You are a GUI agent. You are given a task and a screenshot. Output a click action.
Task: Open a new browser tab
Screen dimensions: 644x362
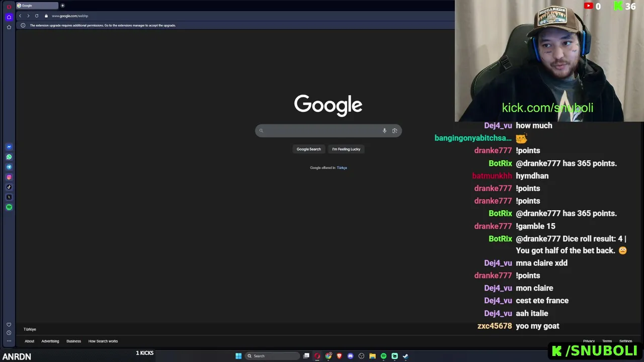[62, 6]
